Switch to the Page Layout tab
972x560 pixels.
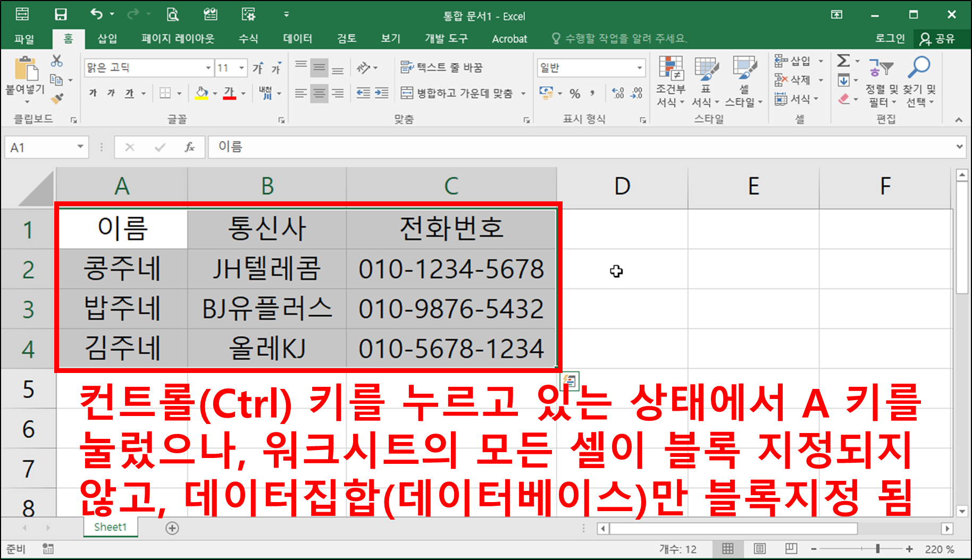click(178, 39)
